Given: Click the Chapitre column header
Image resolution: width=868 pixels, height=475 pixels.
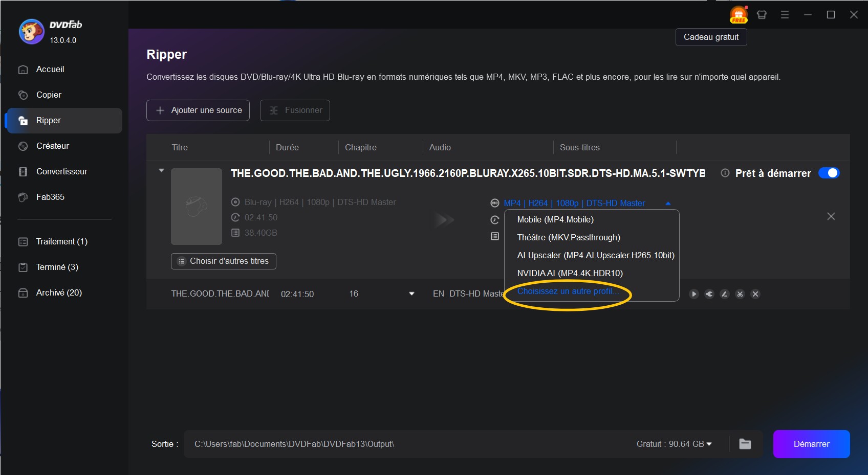Looking at the screenshot, I should (361, 147).
